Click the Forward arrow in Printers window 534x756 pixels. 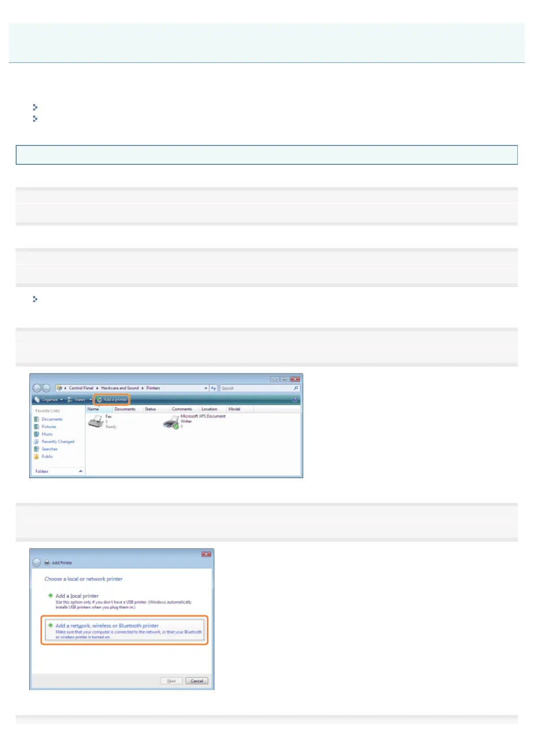[x=46, y=388]
